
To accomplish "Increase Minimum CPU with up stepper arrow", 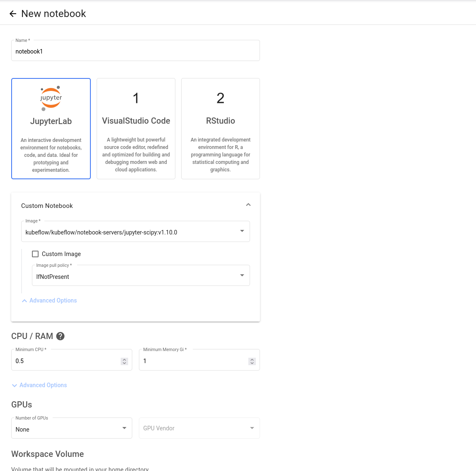I will coord(124,359).
